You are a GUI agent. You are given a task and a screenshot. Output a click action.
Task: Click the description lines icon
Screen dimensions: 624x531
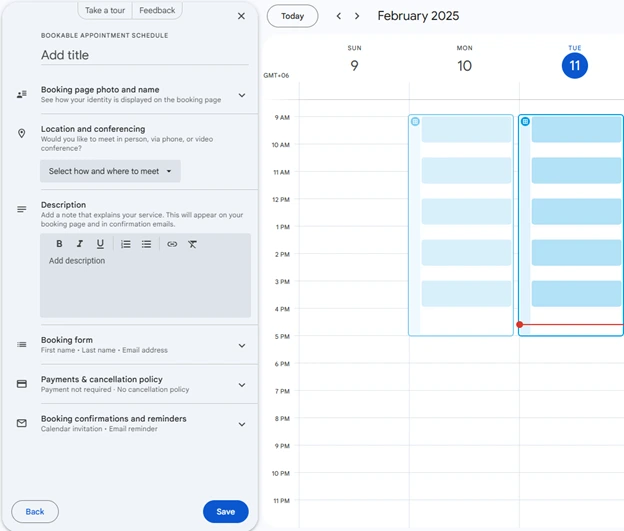(22, 209)
